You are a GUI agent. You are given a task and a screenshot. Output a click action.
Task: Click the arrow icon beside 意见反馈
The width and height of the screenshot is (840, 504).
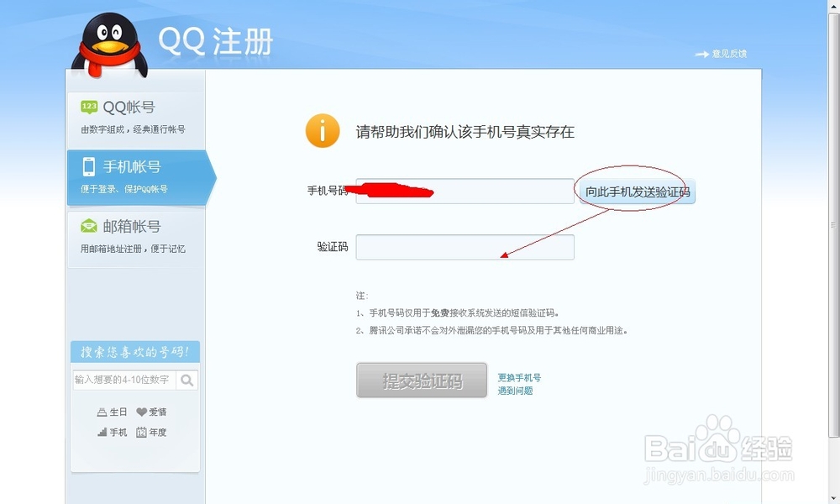pyautogui.click(x=701, y=54)
